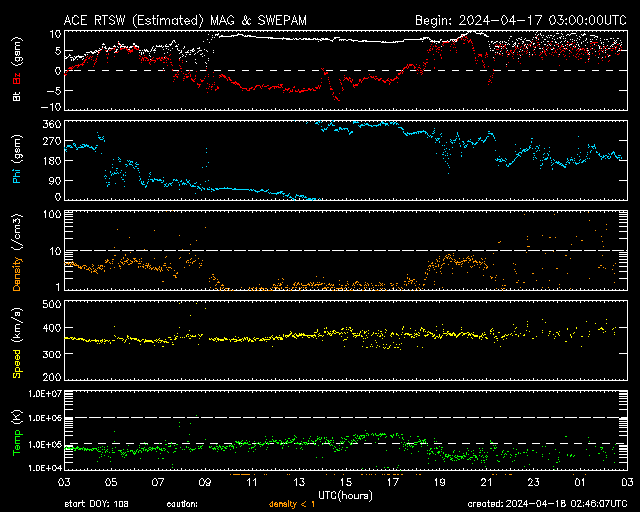640x512 pixels.
Task: Click the '1.0E+04' tick on Temp axis
Action: (x=45, y=468)
